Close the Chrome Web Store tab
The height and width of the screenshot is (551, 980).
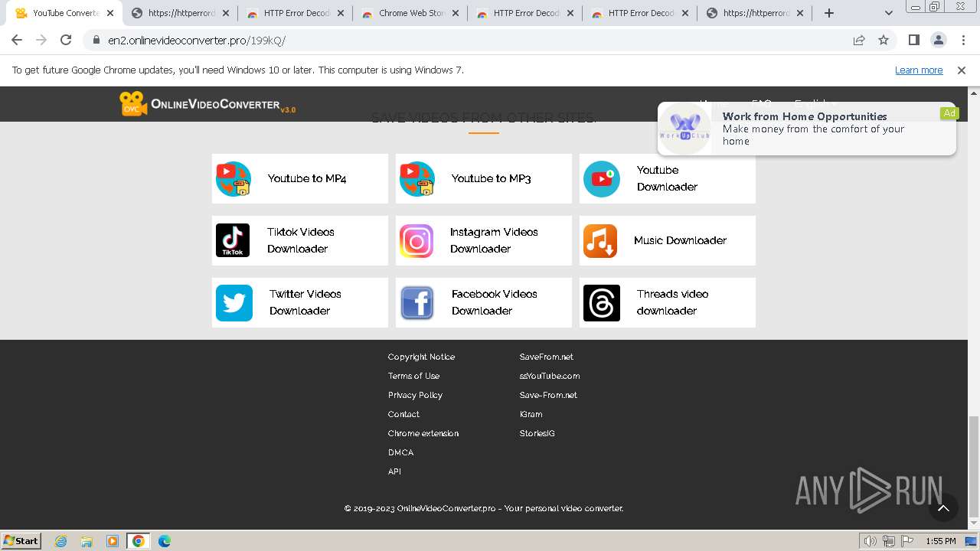(456, 13)
